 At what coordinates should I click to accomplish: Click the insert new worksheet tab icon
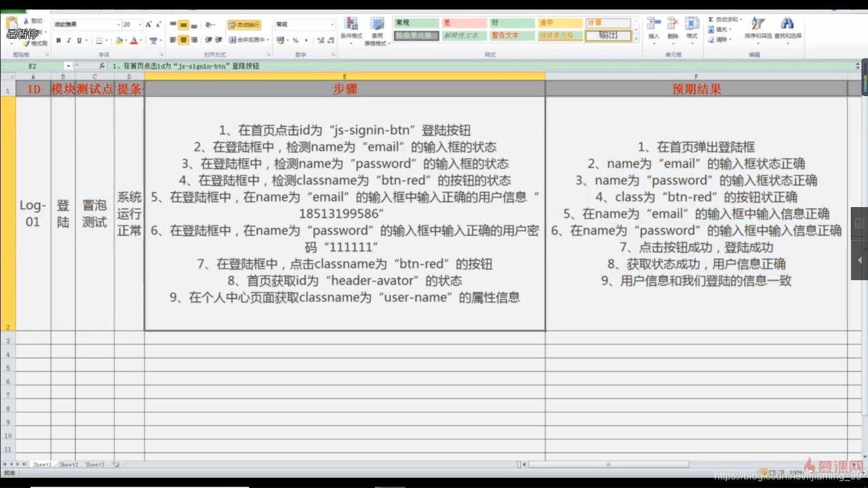116,464
